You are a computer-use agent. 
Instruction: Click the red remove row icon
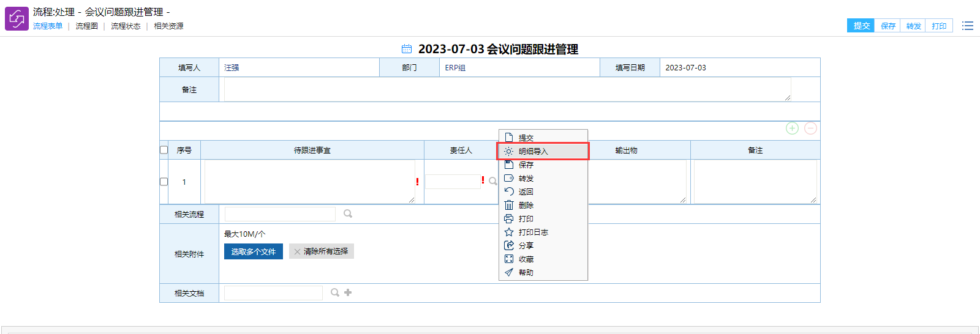810,128
